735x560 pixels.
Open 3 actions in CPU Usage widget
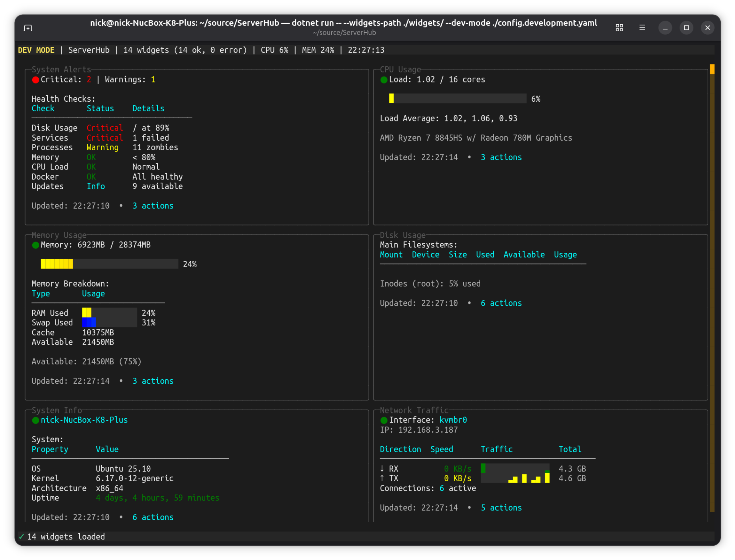[x=501, y=157]
